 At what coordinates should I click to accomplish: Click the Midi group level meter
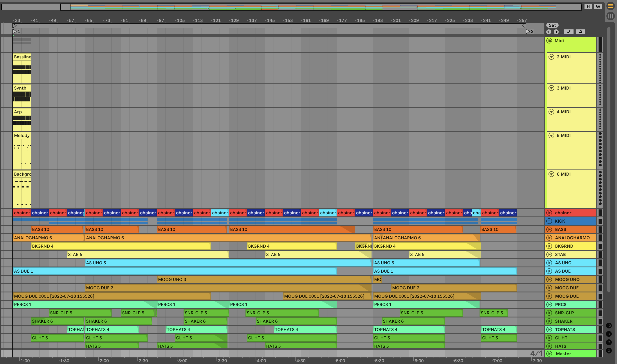[x=600, y=44]
